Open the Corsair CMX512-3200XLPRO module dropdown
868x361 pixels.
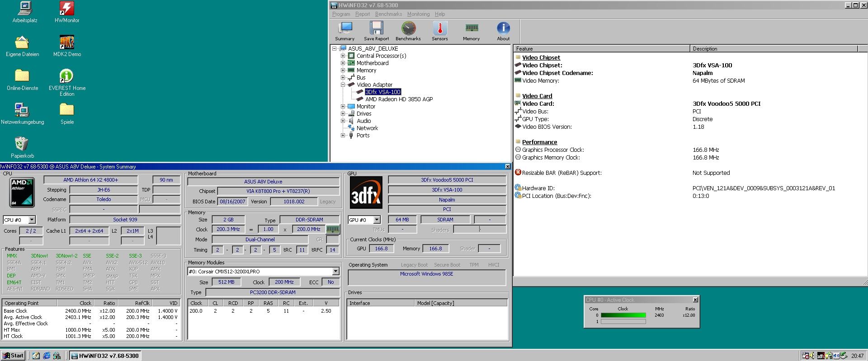[335, 272]
